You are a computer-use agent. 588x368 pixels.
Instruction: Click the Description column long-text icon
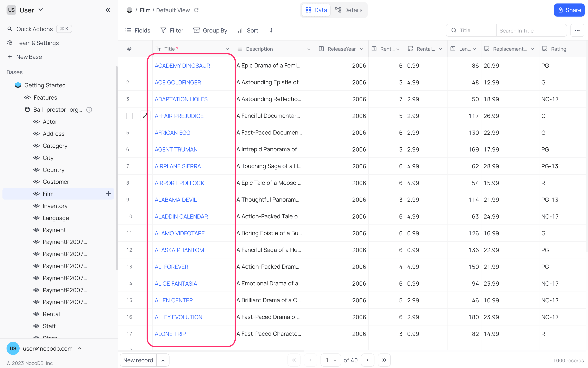pyautogui.click(x=239, y=49)
